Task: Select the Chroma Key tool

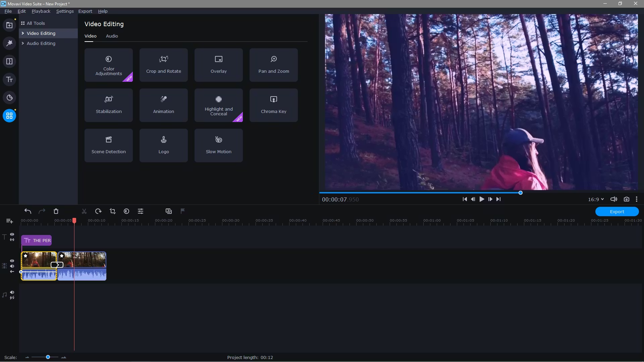Action: point(273,105)
